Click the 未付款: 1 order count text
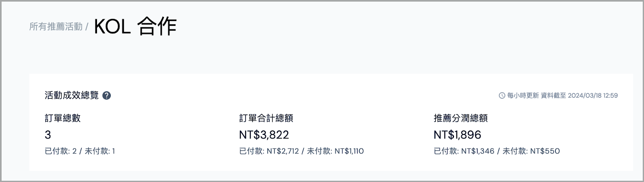Image resolution: width=644 pixels, height=182 pixels. [x=100, y=151]
